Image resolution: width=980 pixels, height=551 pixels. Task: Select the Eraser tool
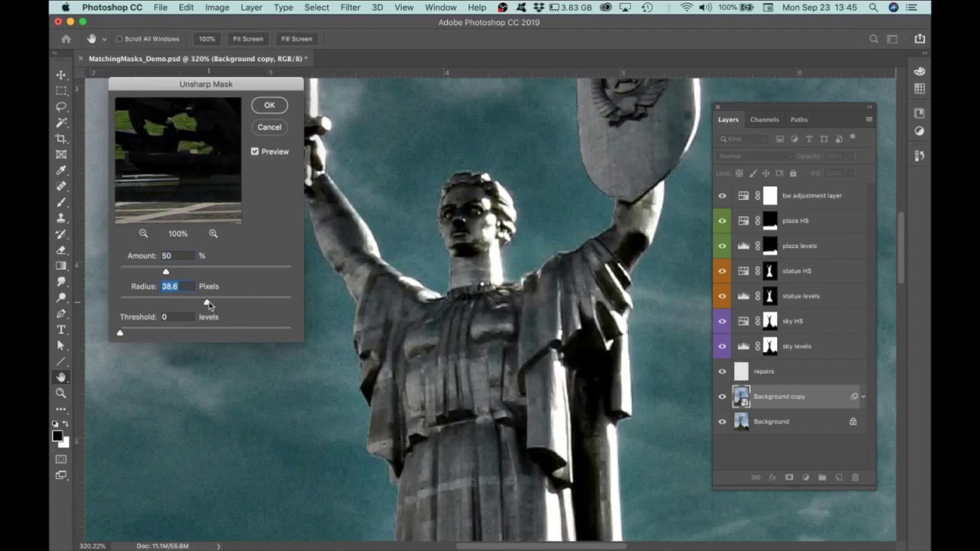coord(60,249)
